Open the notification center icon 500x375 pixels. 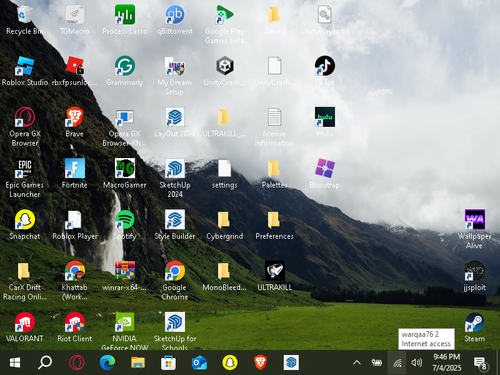pos(481,363)
